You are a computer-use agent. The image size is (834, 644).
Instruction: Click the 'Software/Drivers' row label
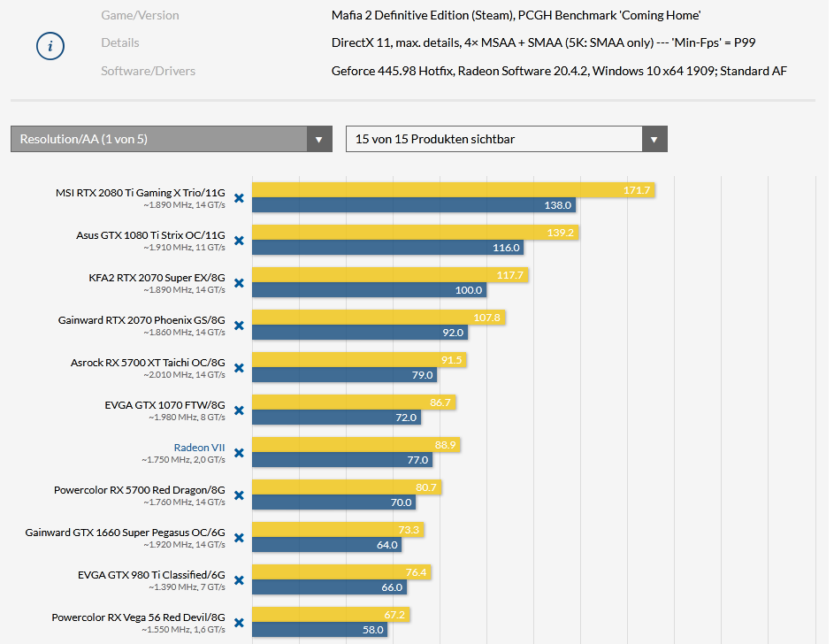149,71
